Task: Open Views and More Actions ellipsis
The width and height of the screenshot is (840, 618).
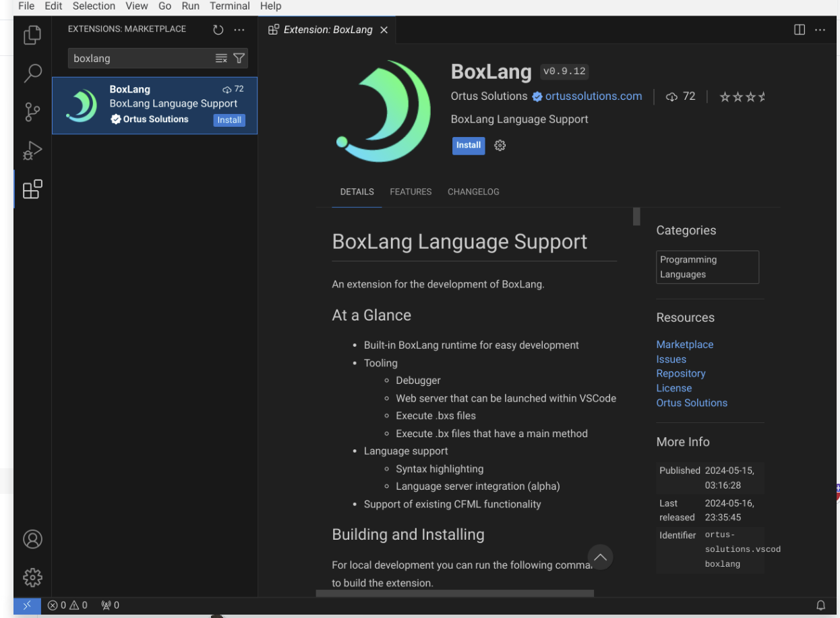Action: click(x=239, y=30)
